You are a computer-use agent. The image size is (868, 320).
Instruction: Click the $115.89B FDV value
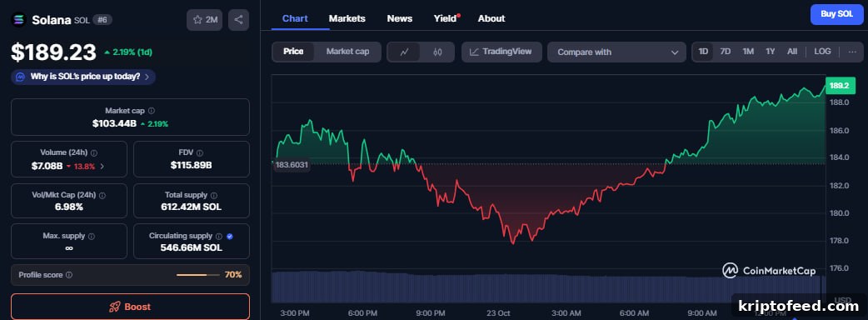tap(192, 165)
